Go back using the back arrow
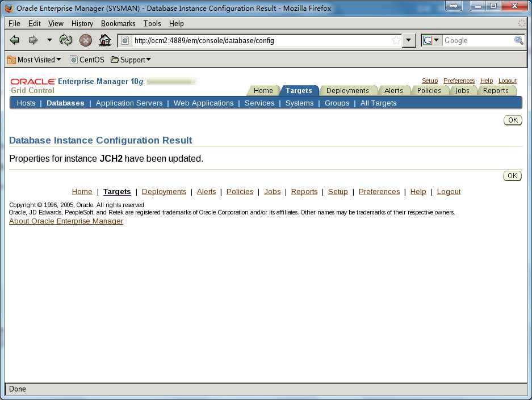 (x=14, y=40)
